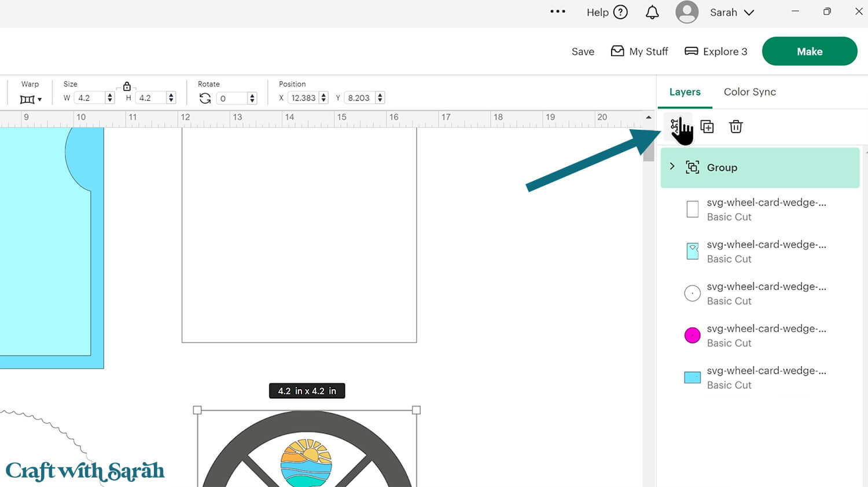Click the Ungroup icon in Layers panel
868x487 pixels.
point(675,126)
